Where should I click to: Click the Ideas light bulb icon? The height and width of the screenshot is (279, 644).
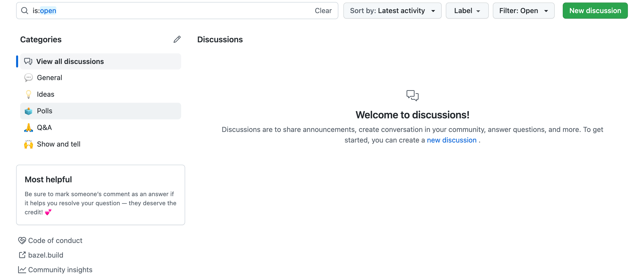click(x=28, y=94)
